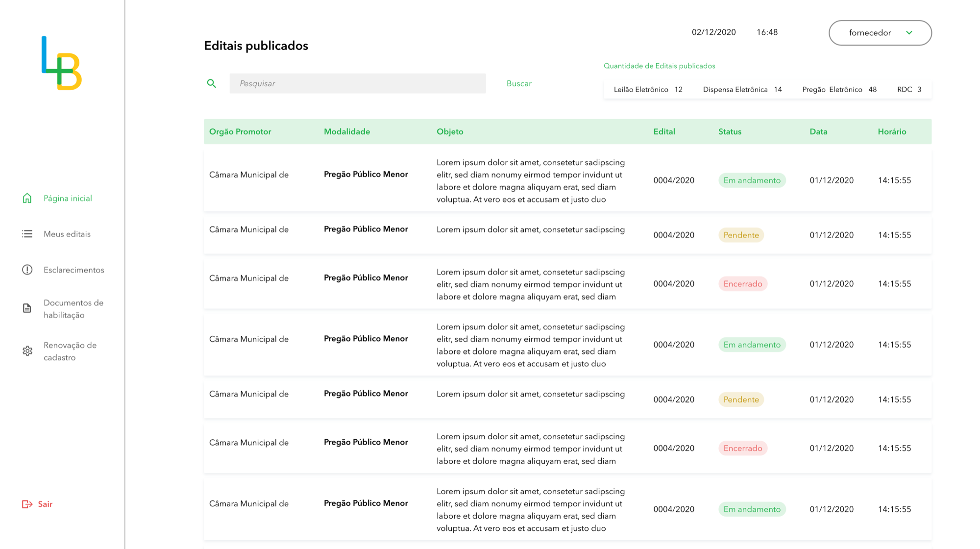This screenshot has width=980, height=549.
Task: Click the Editais publicados heading
Action: coord(256,46)
